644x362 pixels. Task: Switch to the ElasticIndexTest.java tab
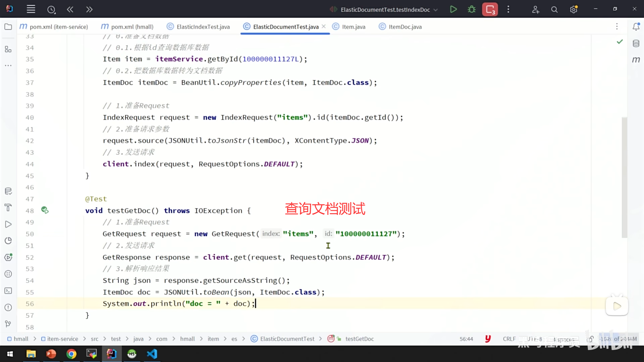click(203, 27)
